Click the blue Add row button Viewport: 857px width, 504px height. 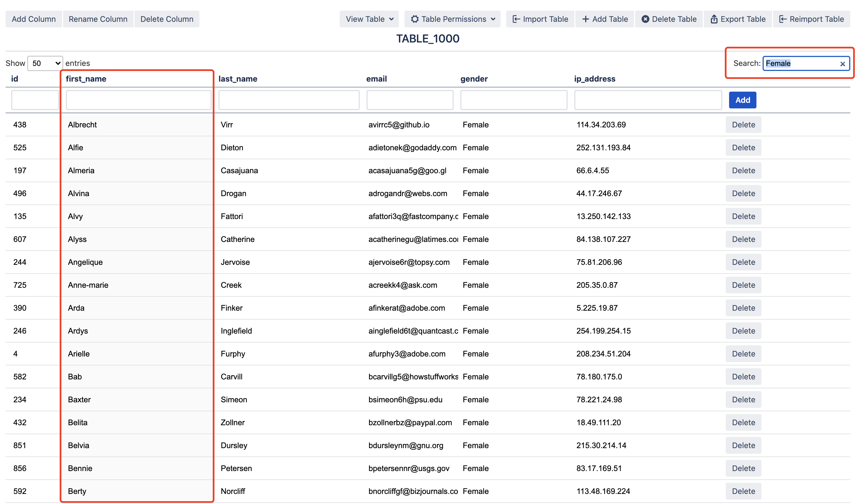click(742, 100)
